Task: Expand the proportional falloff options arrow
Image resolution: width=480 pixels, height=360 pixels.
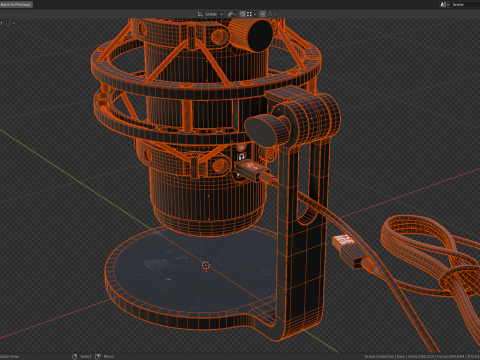Action: 275,14
